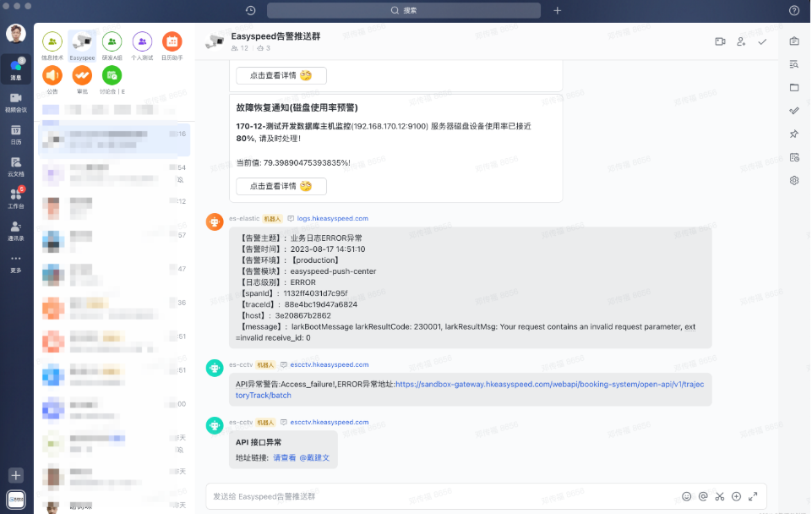Open 云文档 cloud docs in sidebar
Screen dimensions: 812x514
(x=16, y=167)
